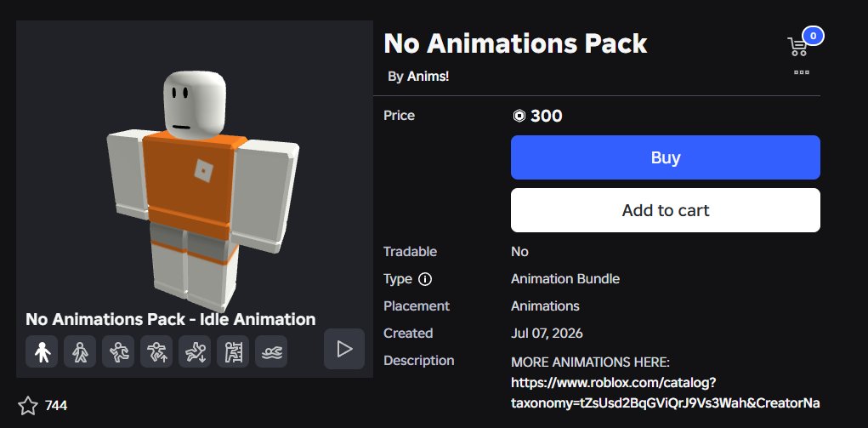
Task: Click the favorites count 744
Action: tap(56, 406)
